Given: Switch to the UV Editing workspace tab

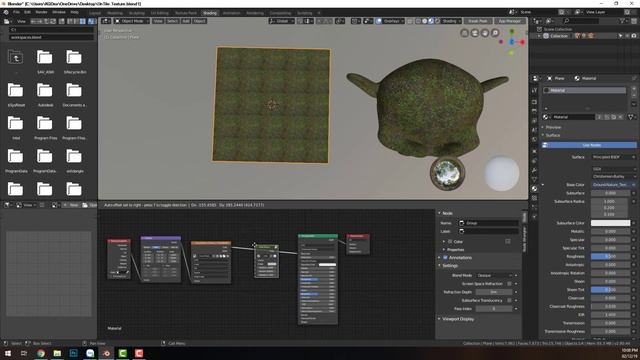Looking at the screenshot, I should click(160, 13).
